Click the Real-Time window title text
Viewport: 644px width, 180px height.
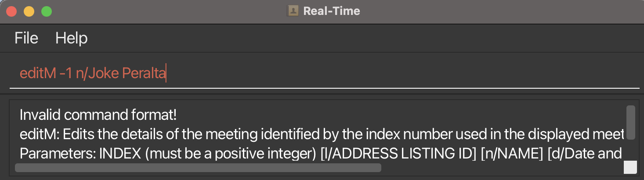click(332, 11)
